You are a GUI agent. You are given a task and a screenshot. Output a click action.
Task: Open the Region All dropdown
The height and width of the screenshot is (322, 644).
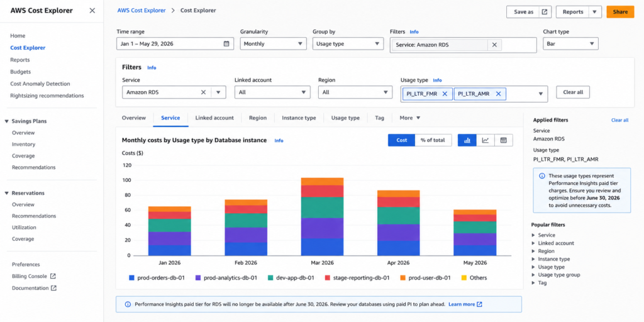tap(355, 92)
